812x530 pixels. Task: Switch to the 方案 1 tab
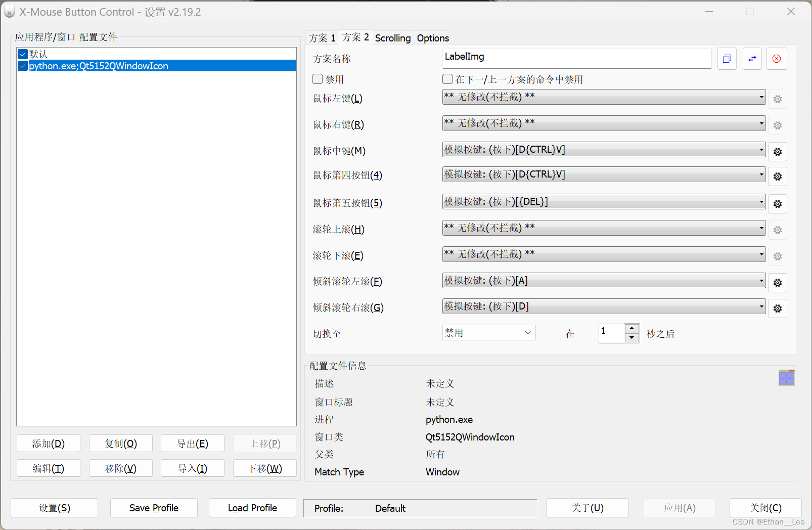pos(322,38)
